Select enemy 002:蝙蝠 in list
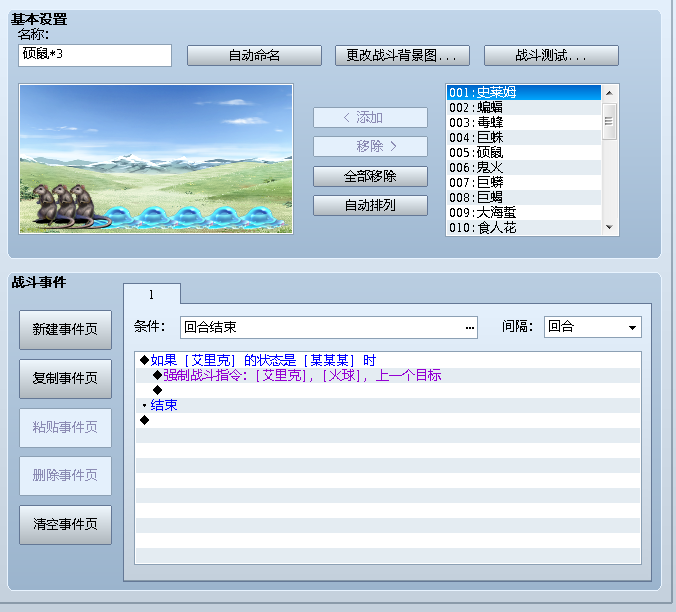 coord(524,107)
